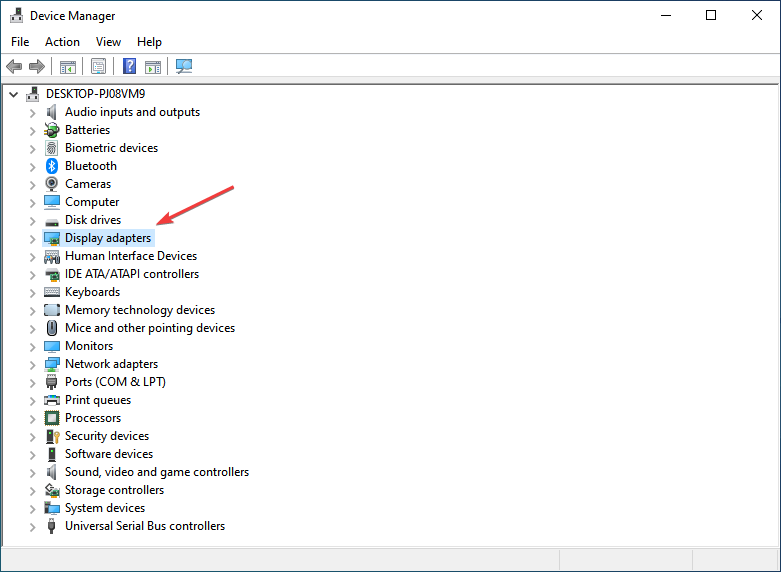Image resolution: width=781 pixels, height=572 pixels.
Task: Select the Biometric devices label
Action: 112,148
